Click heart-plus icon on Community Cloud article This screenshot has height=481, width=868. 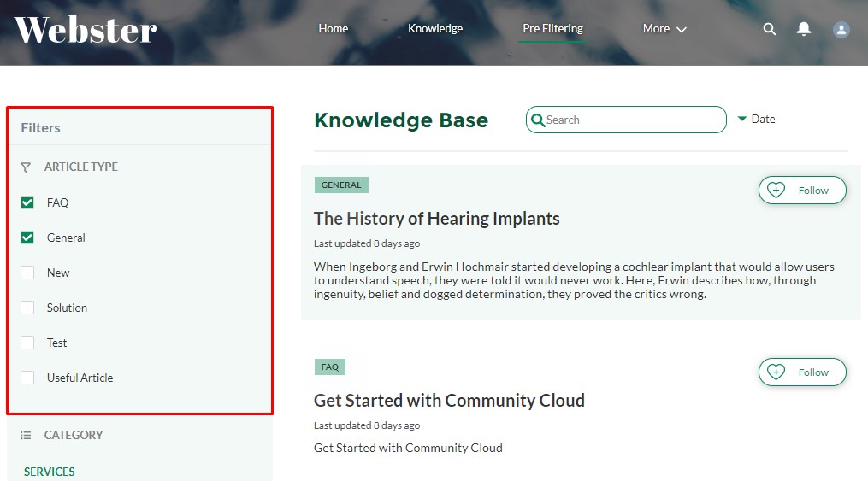pyautogui.click(x=776, y=372)
